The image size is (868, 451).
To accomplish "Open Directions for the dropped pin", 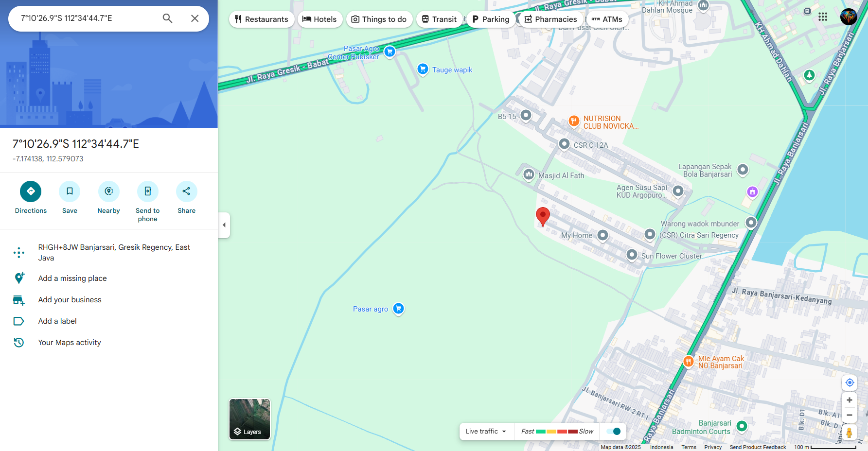I will point(31,191).
